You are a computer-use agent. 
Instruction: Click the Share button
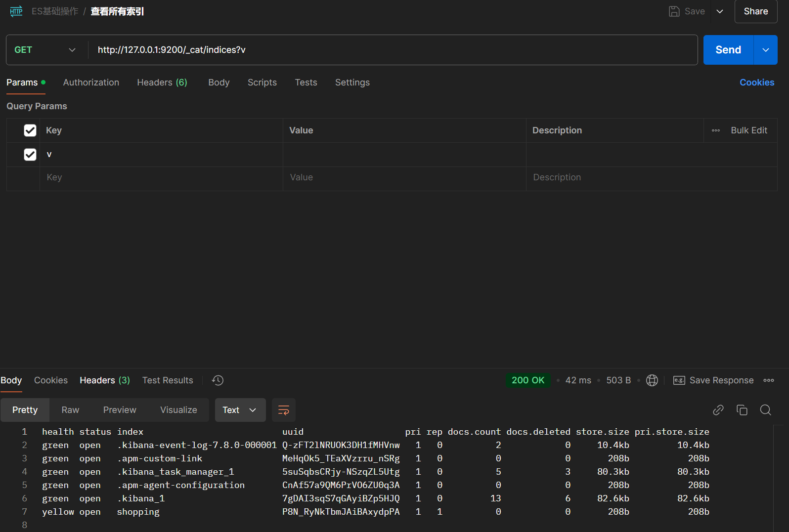click(x=755, y=11)
